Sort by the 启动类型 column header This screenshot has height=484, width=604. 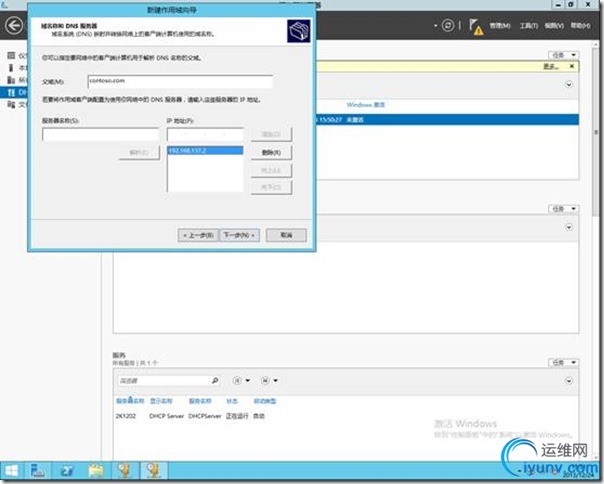(x=265, y=401)
